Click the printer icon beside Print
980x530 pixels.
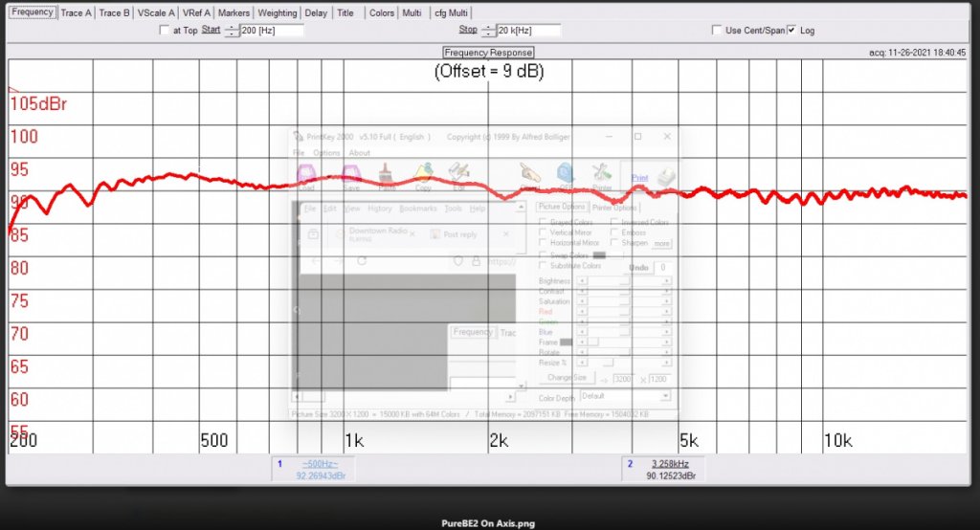666,176
